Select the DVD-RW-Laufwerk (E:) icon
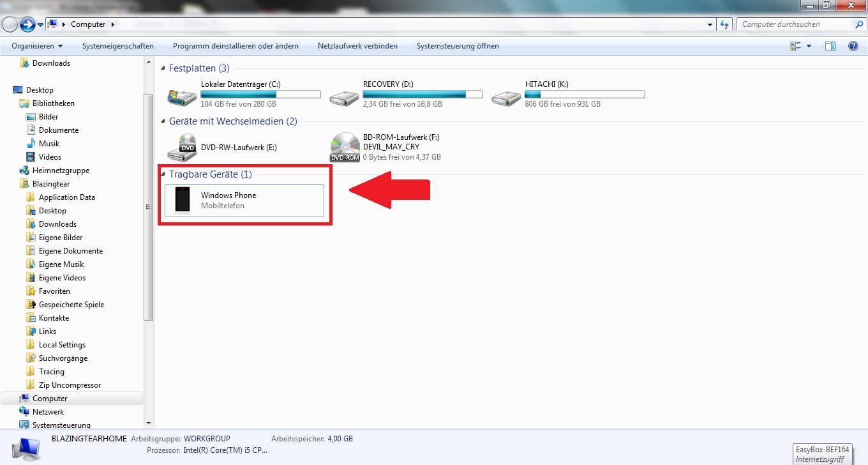The image size is (868, 465). point(182,148)
